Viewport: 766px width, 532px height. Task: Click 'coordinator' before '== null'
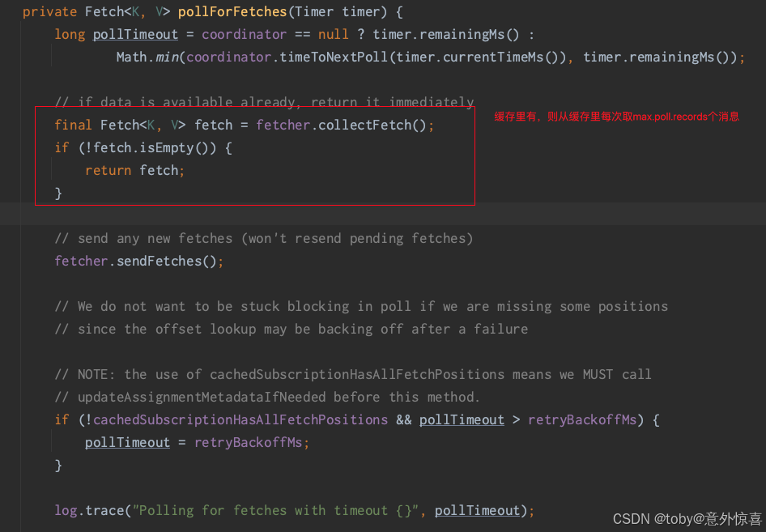244,34
